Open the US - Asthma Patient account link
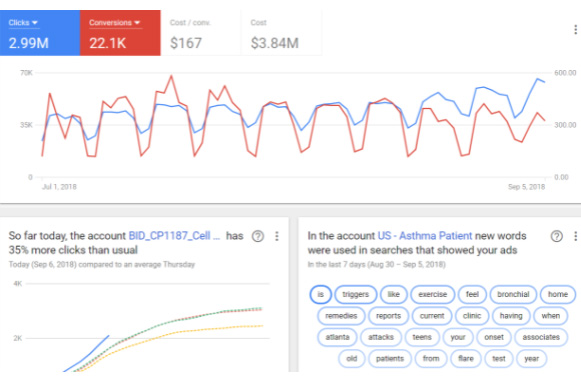Screen dimensions: 581x382 click(425, 236)
